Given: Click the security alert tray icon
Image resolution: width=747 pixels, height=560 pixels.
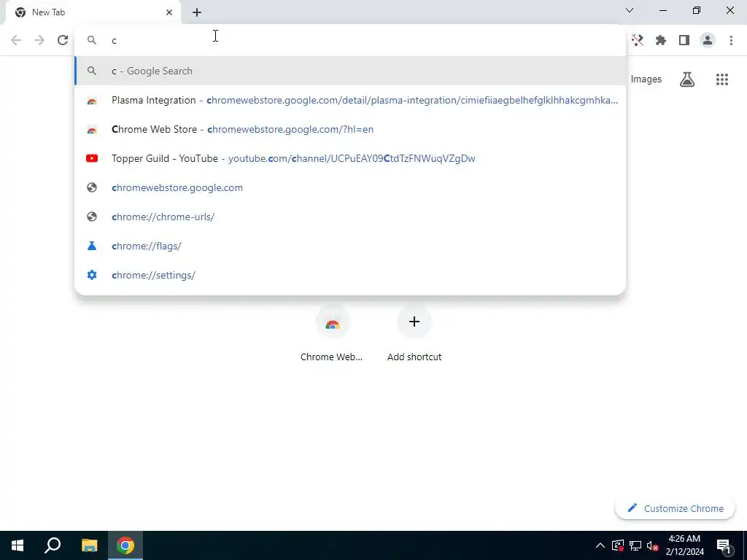Looking at the screenshot, I should click(x=617, y=545).
